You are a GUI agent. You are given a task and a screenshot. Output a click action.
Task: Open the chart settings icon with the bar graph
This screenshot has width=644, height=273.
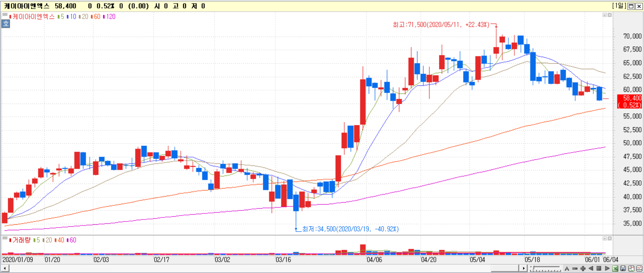(631, 269)
